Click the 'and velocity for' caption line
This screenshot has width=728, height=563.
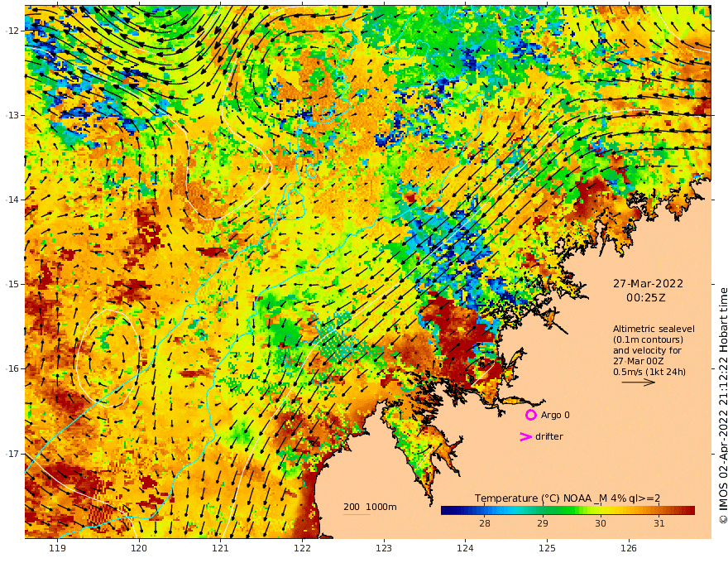pyautogui.click(x=647, y=350)
